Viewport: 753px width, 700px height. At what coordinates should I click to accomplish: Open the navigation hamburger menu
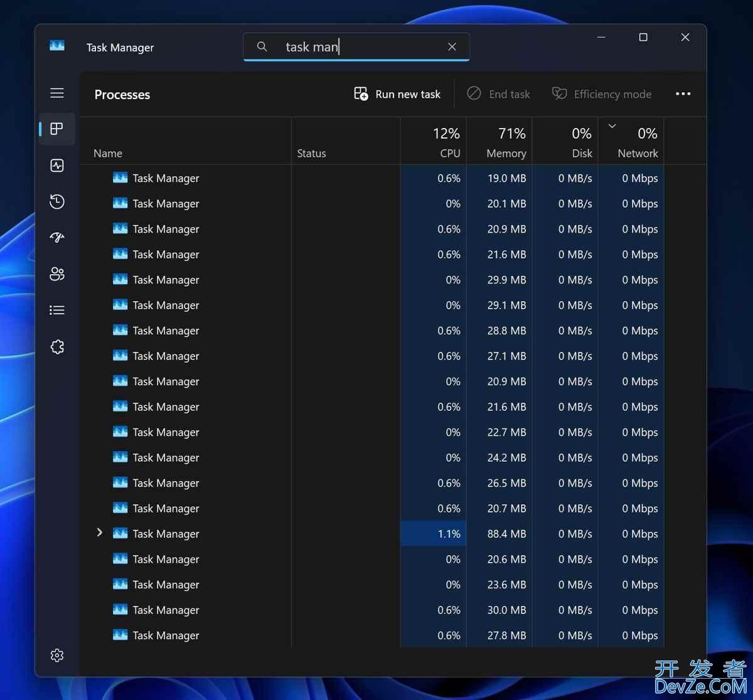click(x=56, y=92)
